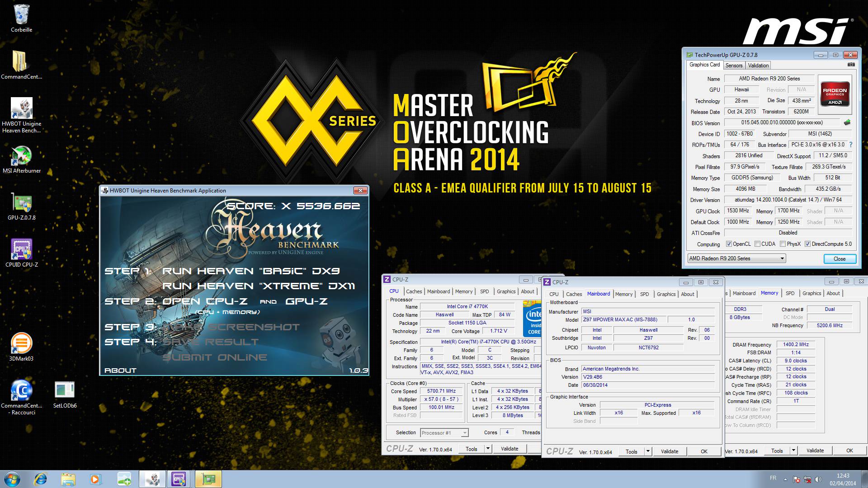The height and width of the screenshot is (488, 868).
Task: Switch to the Validation tab in GPU-Z
Action: tap(758, 66)
